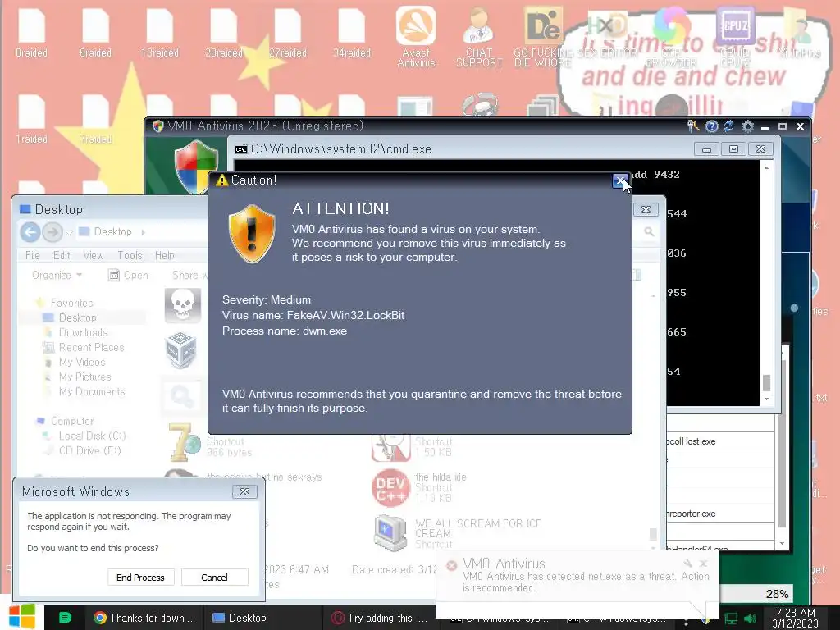Open the settings gear in VM0 Antivirus title bar
Viewport: 840px width, 630px height.
(x=747, y=126)
